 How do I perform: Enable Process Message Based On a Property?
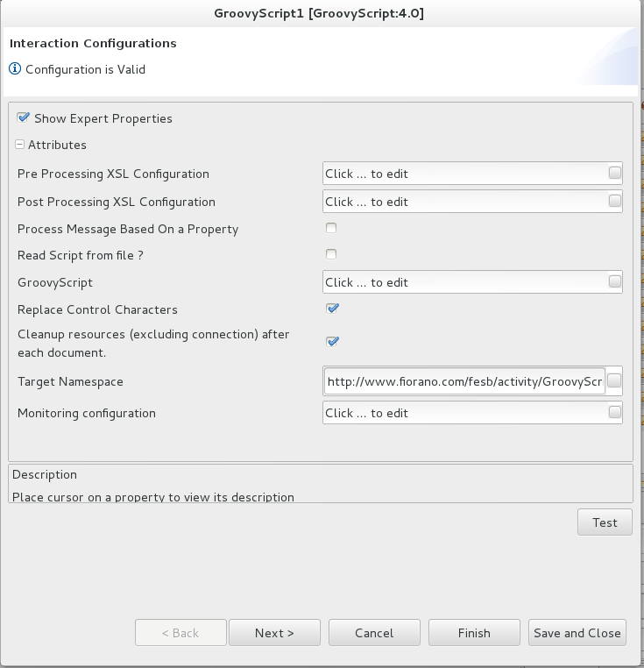click(331, 228)
